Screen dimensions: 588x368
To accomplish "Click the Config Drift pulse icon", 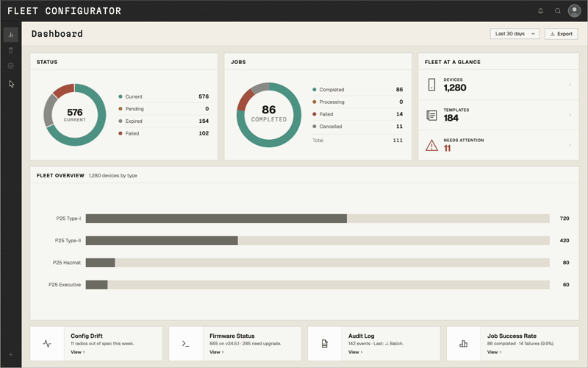I will coord(47,344).
